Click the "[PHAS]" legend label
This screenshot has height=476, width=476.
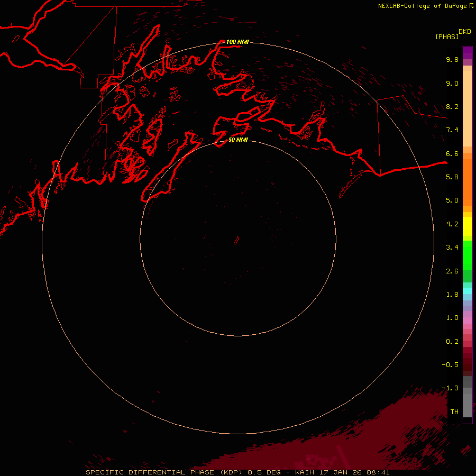point(447,36)
